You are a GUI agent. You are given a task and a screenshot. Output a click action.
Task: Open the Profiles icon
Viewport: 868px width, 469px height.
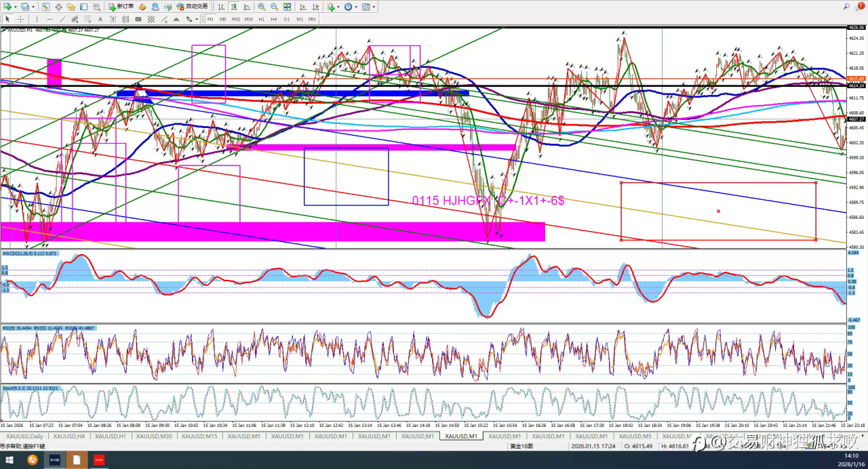(24, 7)
